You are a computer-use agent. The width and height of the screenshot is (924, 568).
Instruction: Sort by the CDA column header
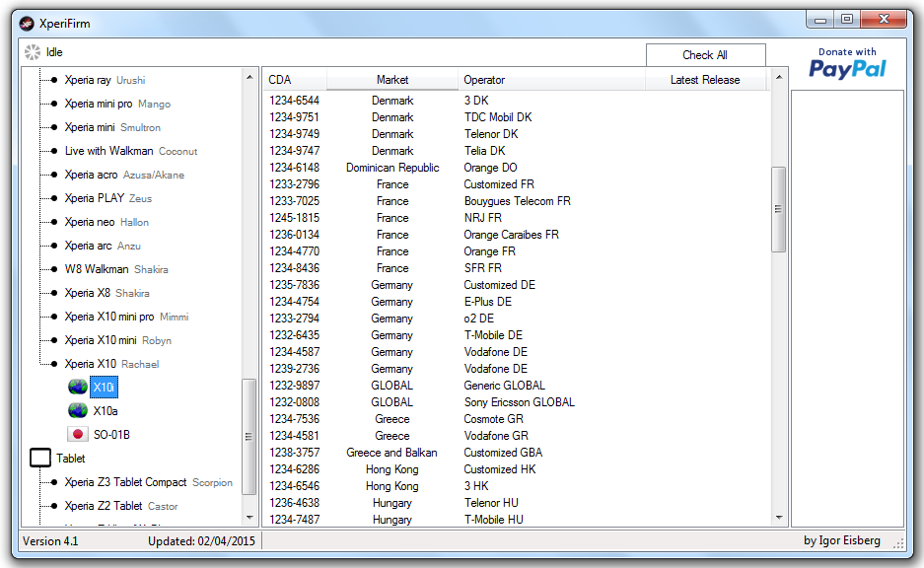295,80
